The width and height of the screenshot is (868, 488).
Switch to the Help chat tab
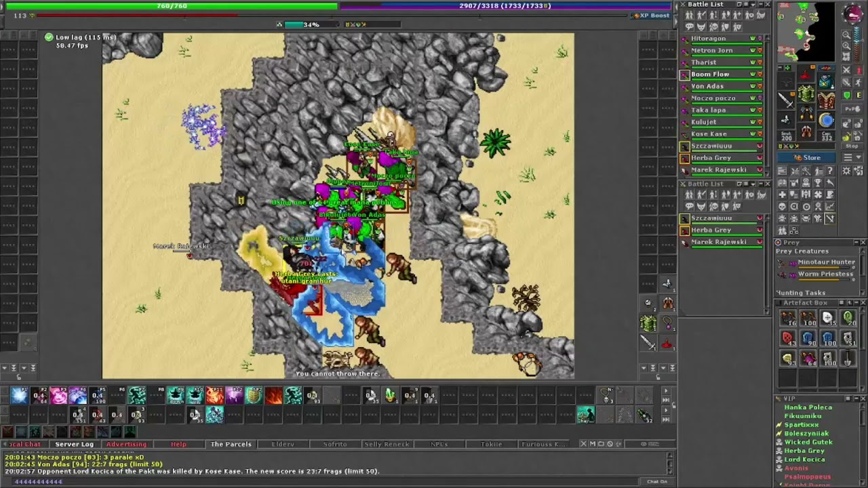click(x=178, y=445)
